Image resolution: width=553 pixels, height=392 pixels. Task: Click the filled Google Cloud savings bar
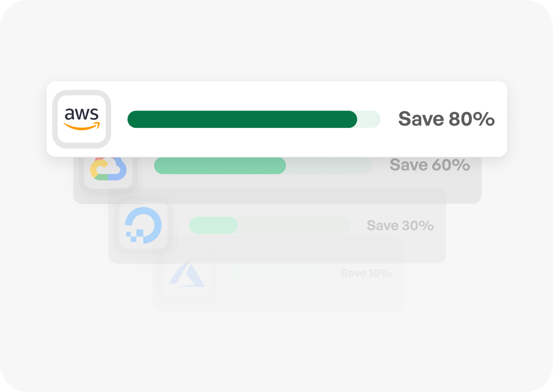pyautogui.click(x=220, y=166)
